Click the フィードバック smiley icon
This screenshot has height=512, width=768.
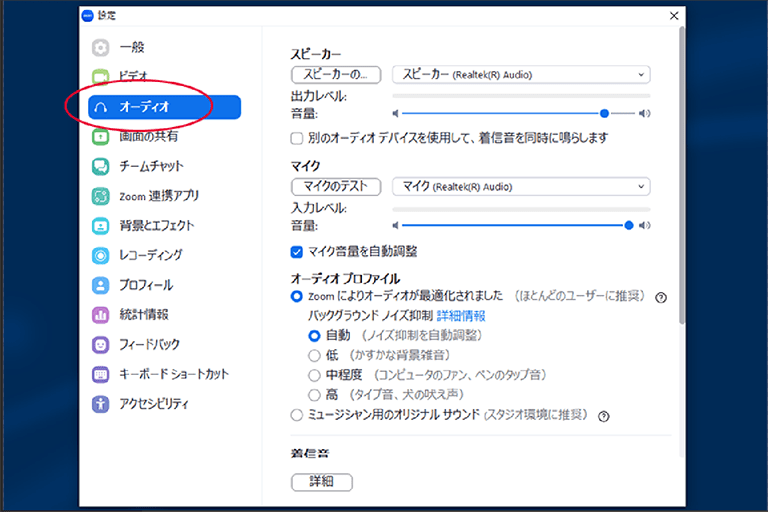click(100, 345)
